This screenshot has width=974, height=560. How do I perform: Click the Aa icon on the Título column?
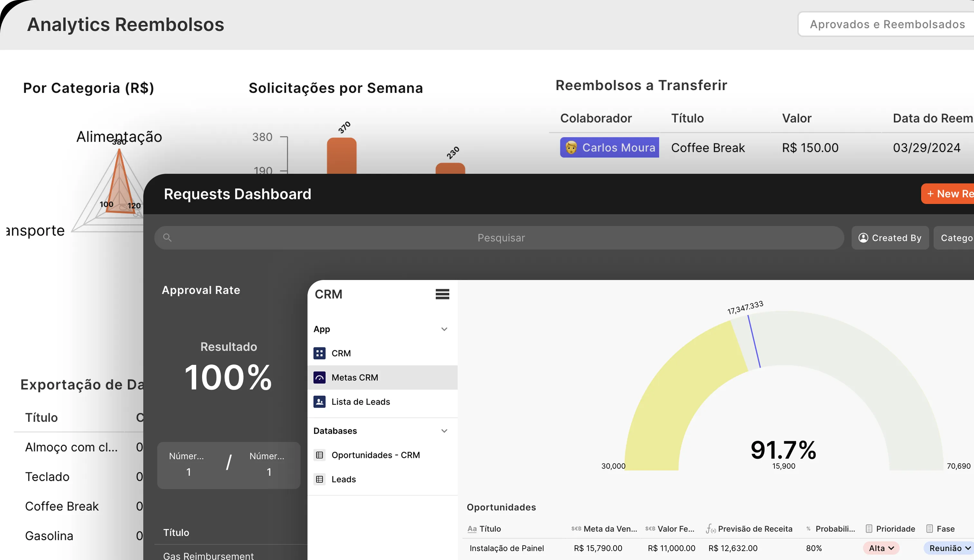(x=472, y=529)
